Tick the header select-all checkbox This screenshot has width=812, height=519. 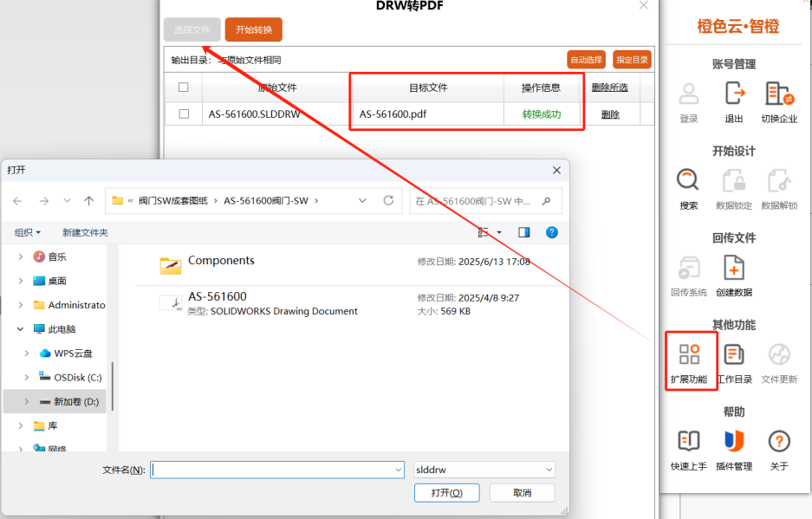(x=184, y=87)
